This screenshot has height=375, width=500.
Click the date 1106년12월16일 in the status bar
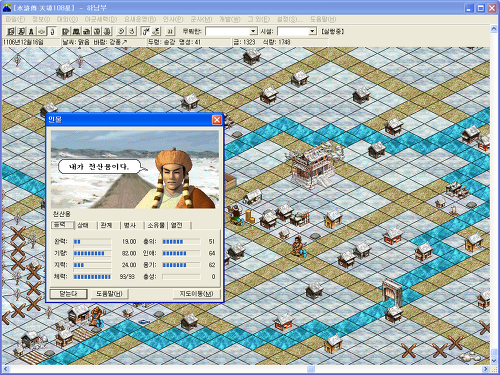point(23,42)
